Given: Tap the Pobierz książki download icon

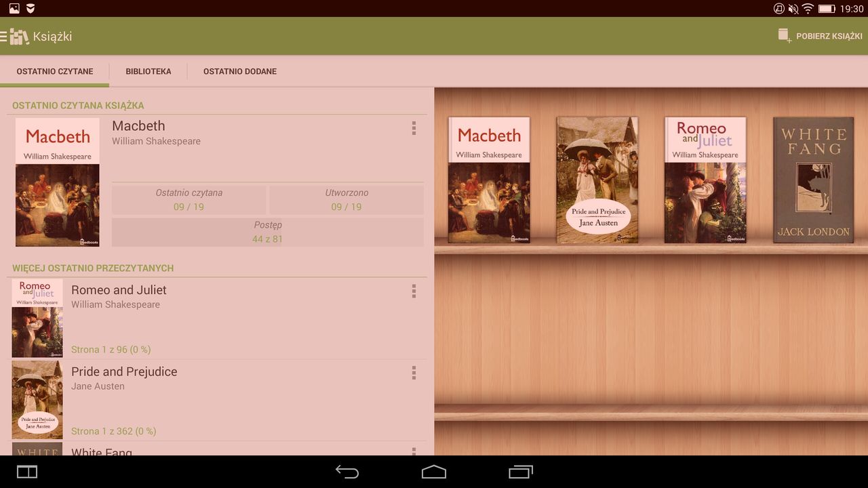Looking at the screenshot, I should [x=785, y=36].
